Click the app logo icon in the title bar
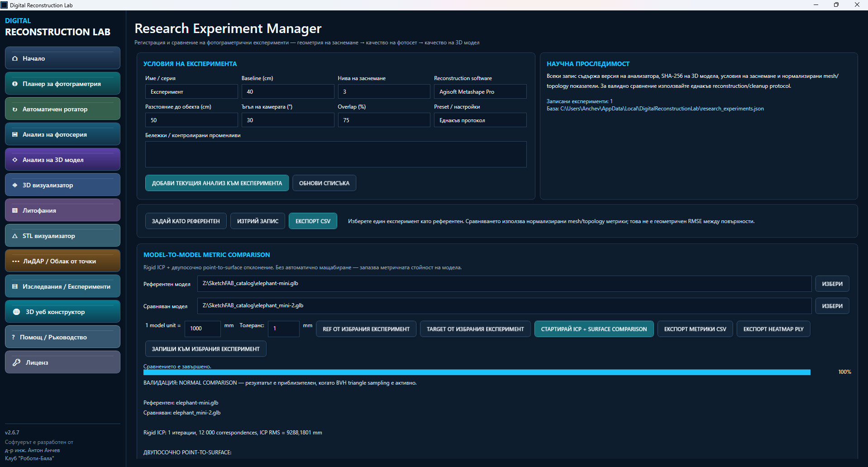 coord(4,5)
